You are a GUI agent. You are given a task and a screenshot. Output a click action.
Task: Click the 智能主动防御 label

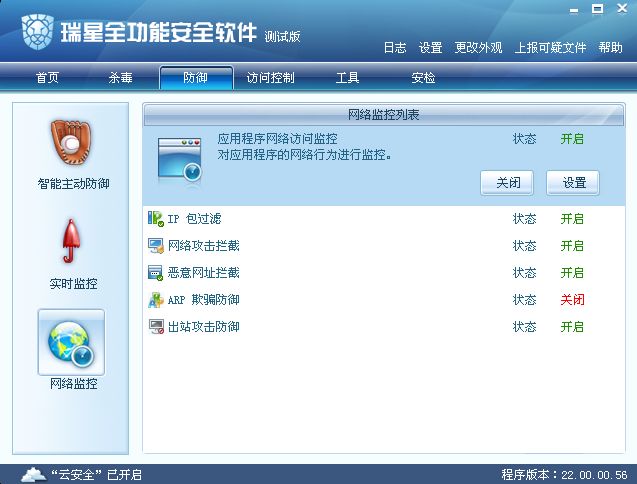pyautogui.click(x=74, y=184)
